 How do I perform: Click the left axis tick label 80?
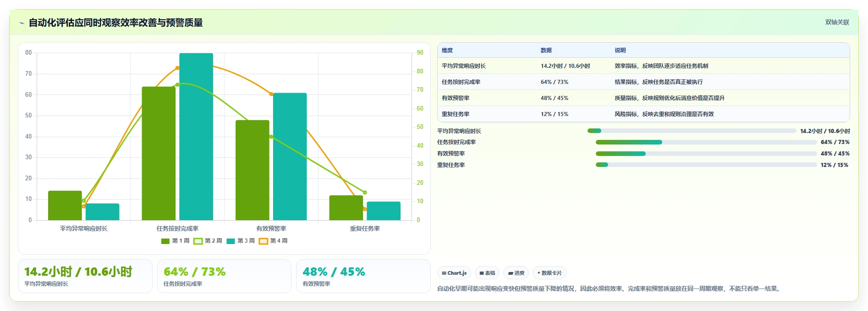[28, 53]
